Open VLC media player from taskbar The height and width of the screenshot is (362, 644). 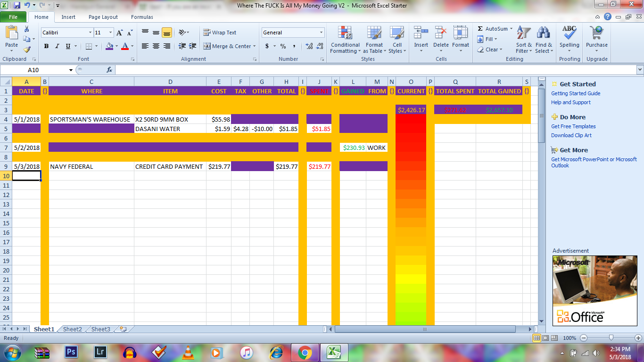(188, 352)
